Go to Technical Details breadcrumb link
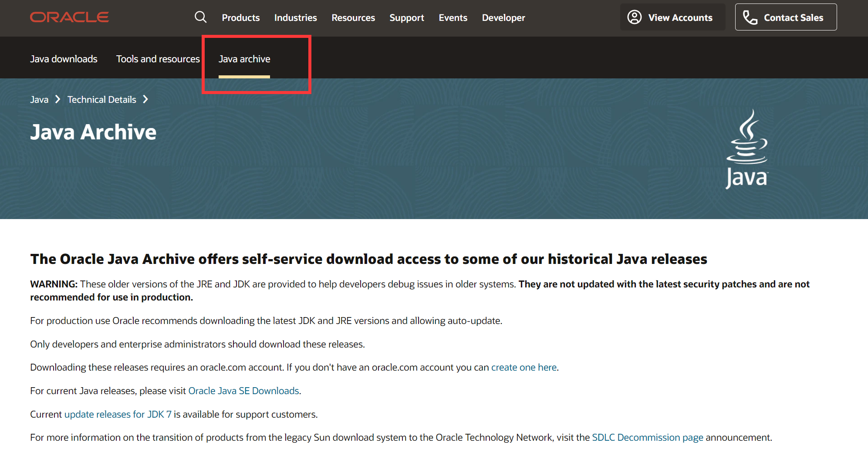 [102, 100]
